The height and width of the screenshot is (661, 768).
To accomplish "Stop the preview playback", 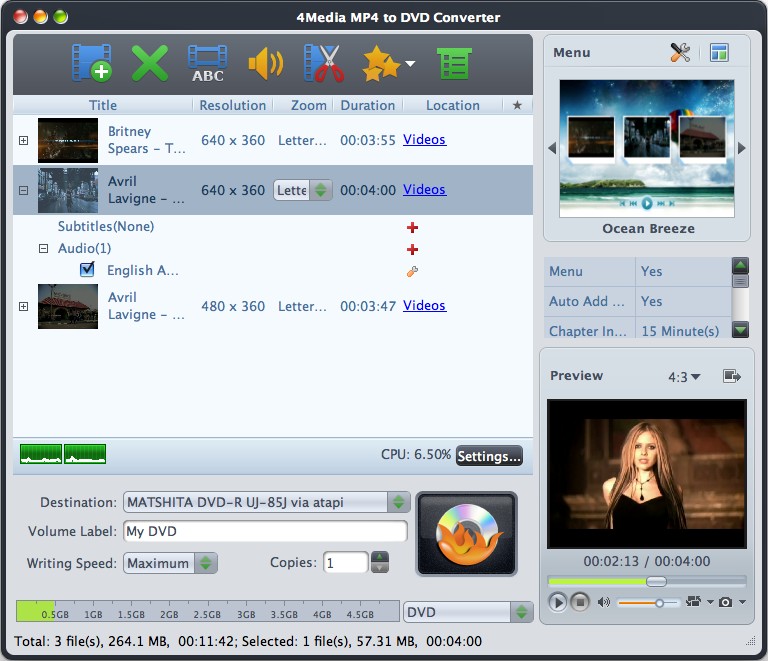I will click(x=580, y=602).
